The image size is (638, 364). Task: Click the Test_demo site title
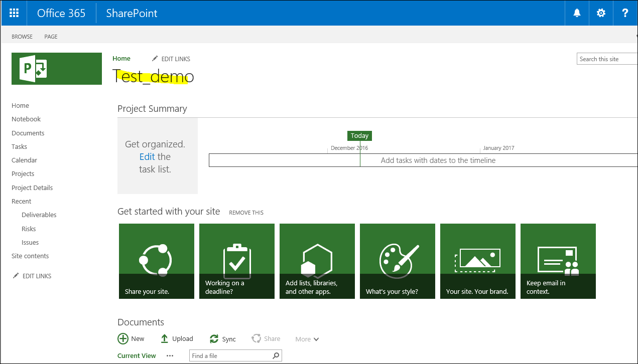point(153,76)
